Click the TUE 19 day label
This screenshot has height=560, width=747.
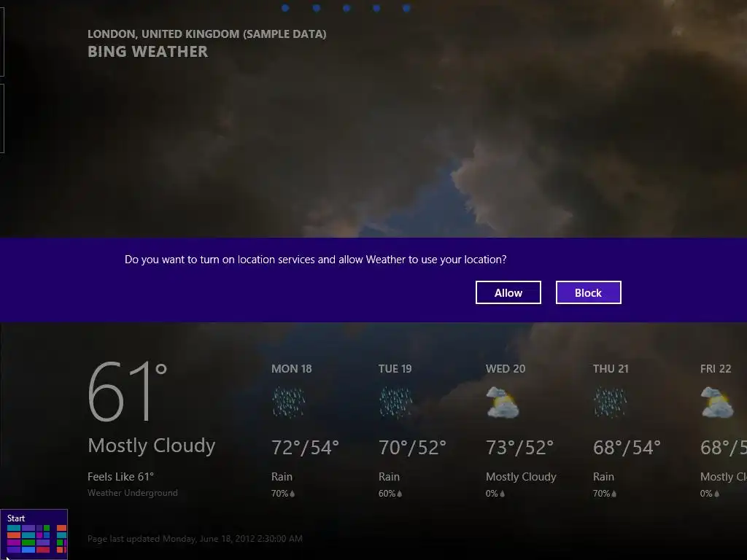[395, 368]
